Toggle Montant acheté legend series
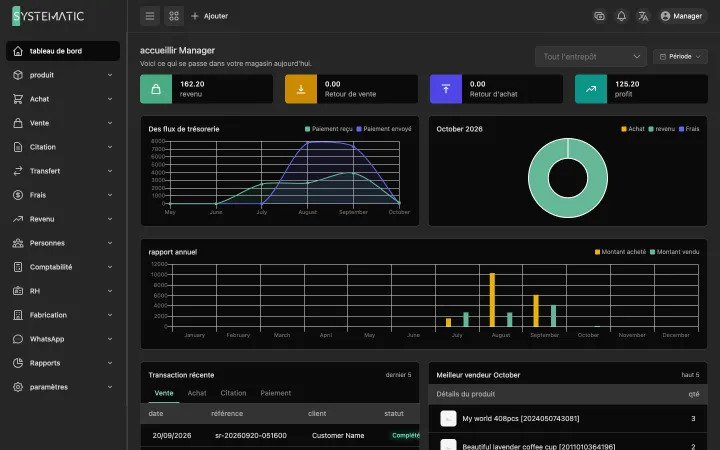Viewport: 720px width, 450px height. [620, 252]
